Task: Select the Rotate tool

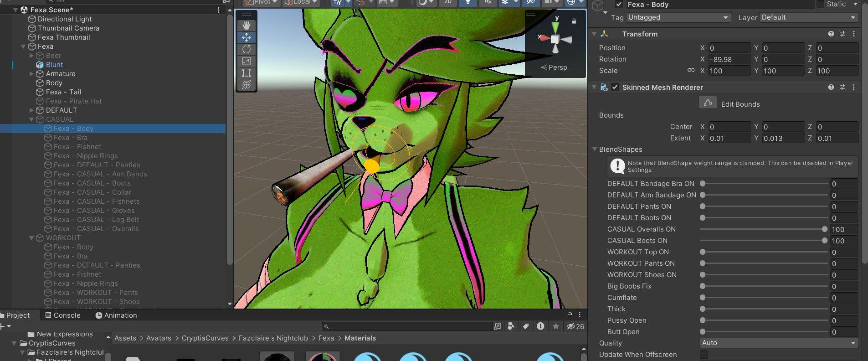Action: pos(247,49)
